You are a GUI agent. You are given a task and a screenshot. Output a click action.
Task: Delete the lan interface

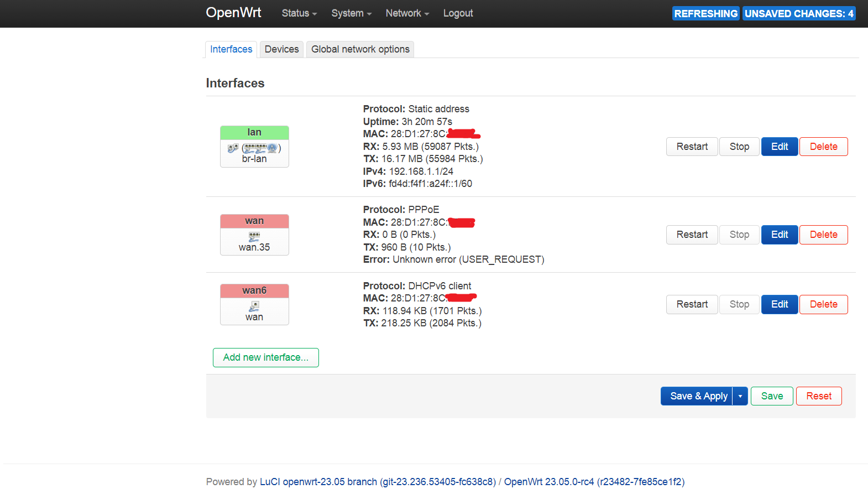point(824,147)
